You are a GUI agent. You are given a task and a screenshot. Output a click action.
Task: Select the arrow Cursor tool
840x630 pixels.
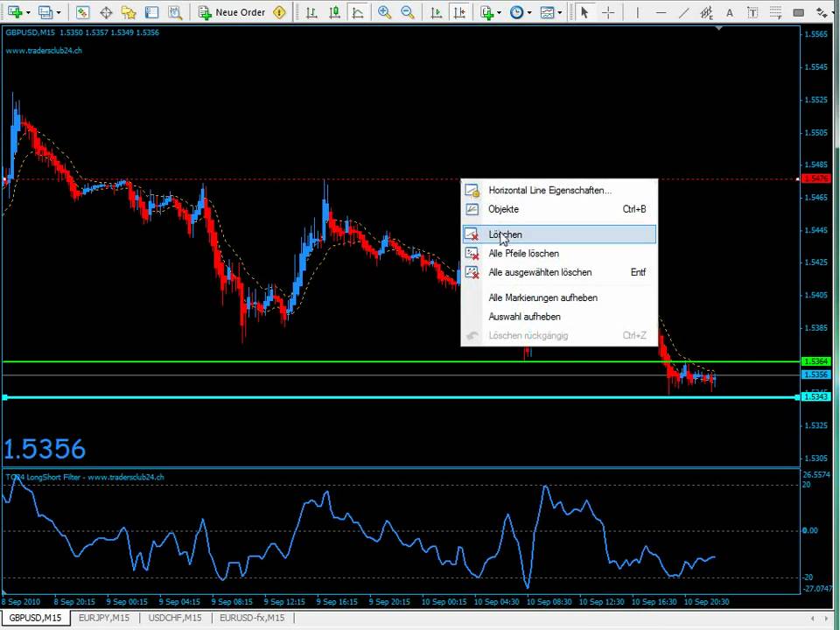[584, 11]
